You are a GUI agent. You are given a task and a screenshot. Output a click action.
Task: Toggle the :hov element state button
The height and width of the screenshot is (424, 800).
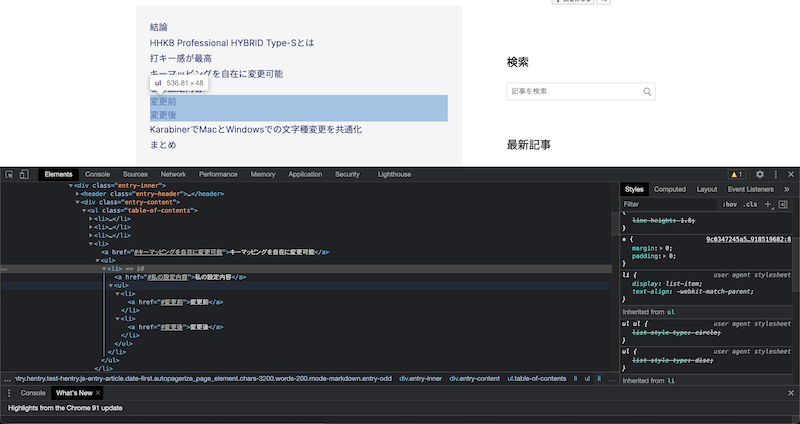click(x=730, y=204)
